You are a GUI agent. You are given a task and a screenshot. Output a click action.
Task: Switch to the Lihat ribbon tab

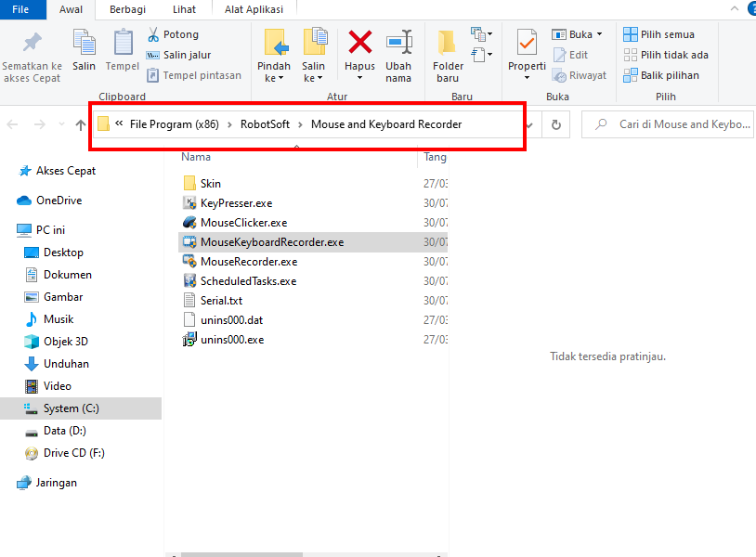pyautogui.click(x=184, y=9)
